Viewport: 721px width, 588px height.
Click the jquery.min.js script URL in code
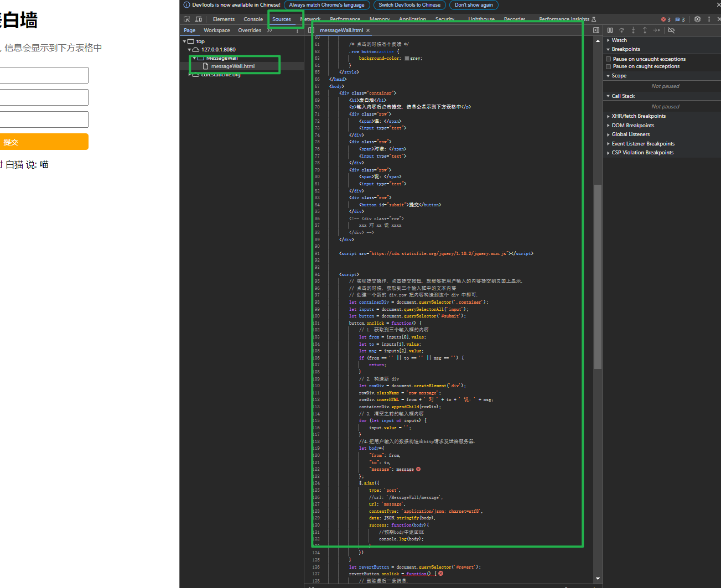click(x=439, y=253)
